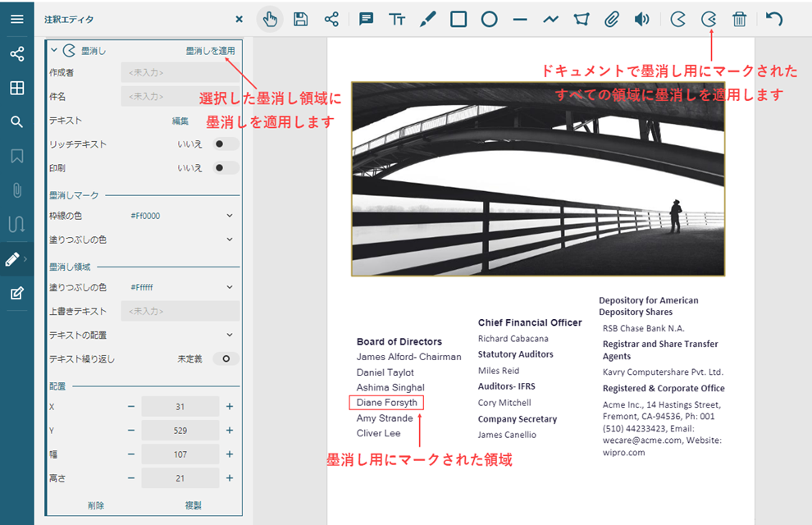The width and height of the screenshot is (812, 525).
Task: Select the square annotation tool
Action: click(x=458, y=20)
